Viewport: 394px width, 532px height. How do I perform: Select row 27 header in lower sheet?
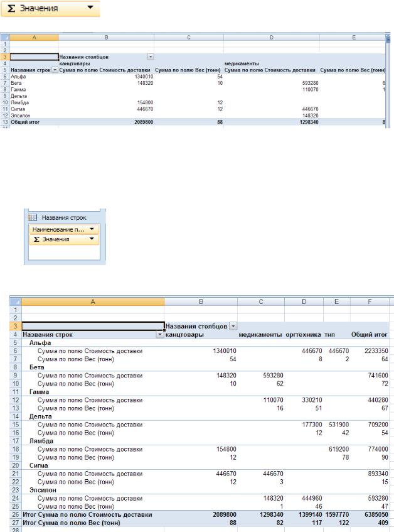[x=16, y=523]
